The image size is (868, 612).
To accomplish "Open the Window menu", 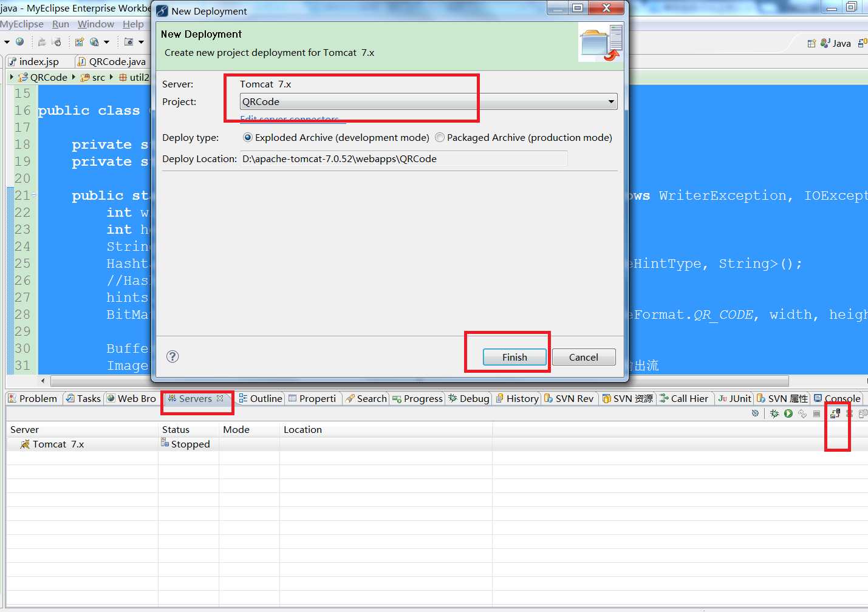I will click(96, 24).
